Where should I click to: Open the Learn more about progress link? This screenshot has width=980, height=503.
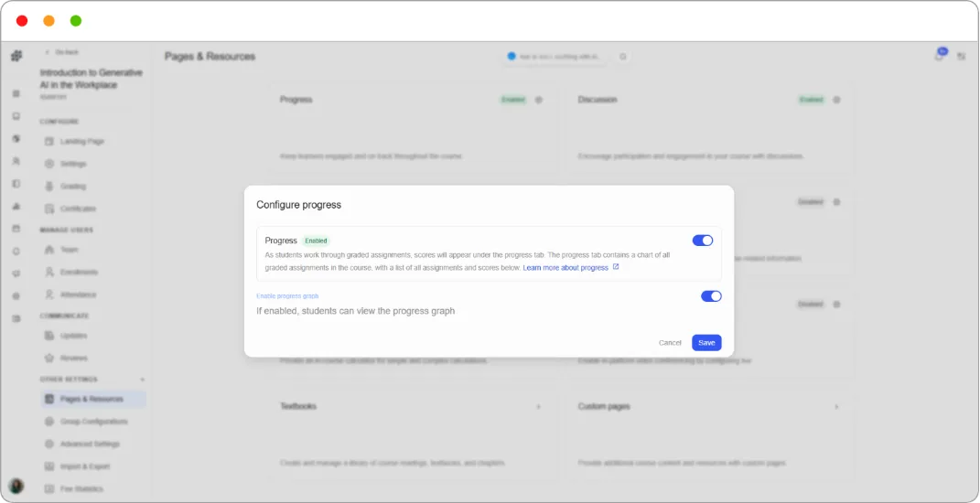coord(565,267)
